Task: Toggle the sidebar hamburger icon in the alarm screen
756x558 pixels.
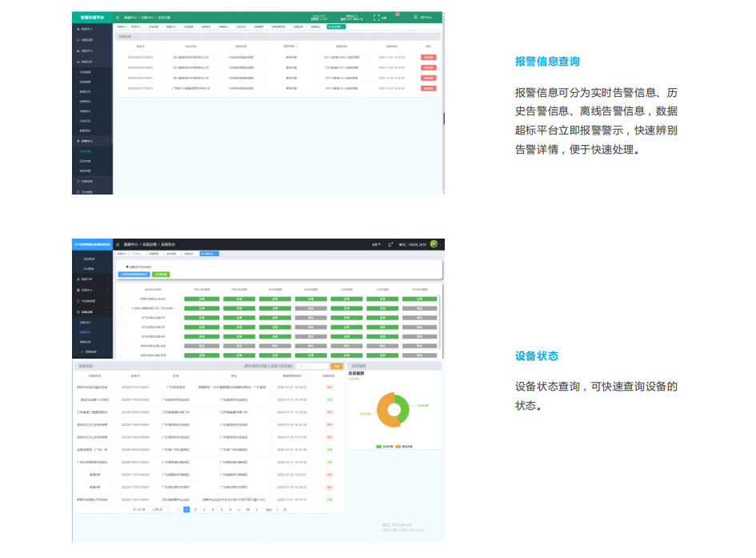Action: (x=118, y=18)
